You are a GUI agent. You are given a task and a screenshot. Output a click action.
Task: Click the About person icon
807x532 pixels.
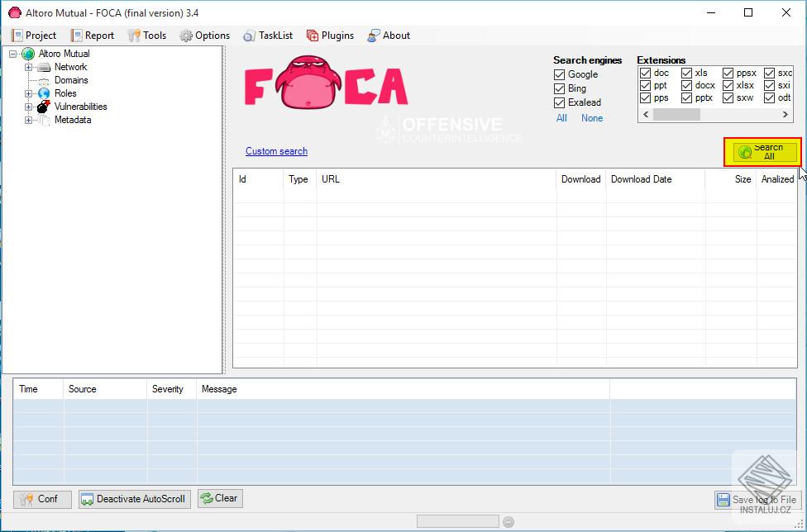[373, 36]
